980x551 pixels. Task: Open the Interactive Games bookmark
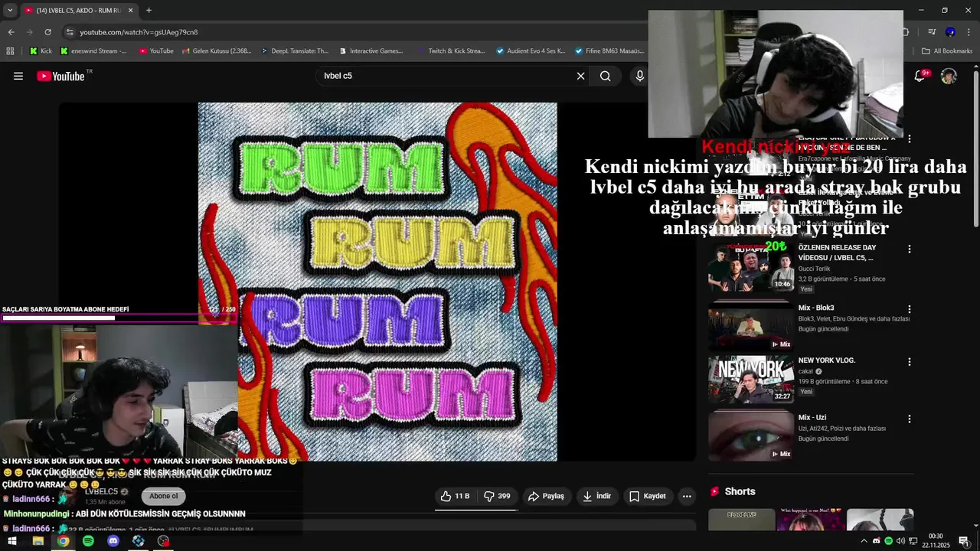click(371, 51)
